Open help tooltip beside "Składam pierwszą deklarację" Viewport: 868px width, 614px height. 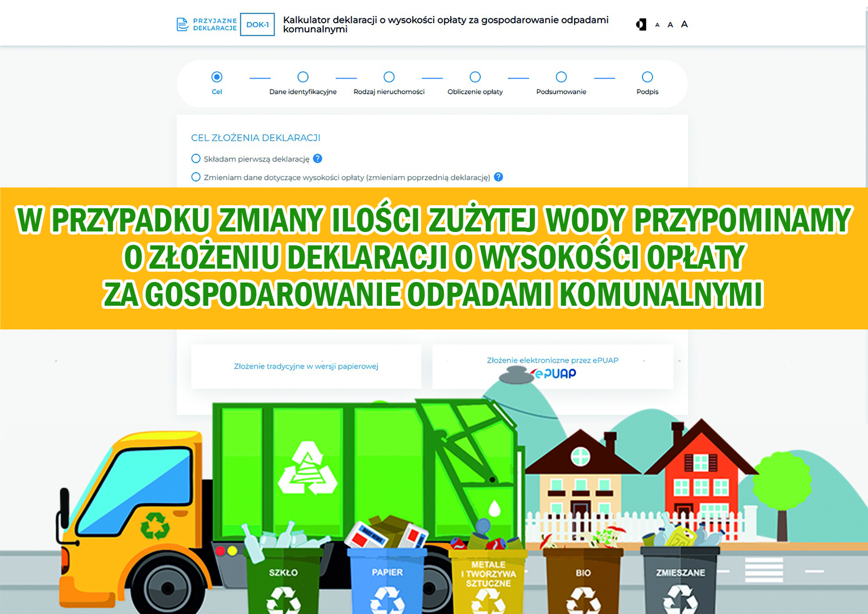(x=318, y=159)
